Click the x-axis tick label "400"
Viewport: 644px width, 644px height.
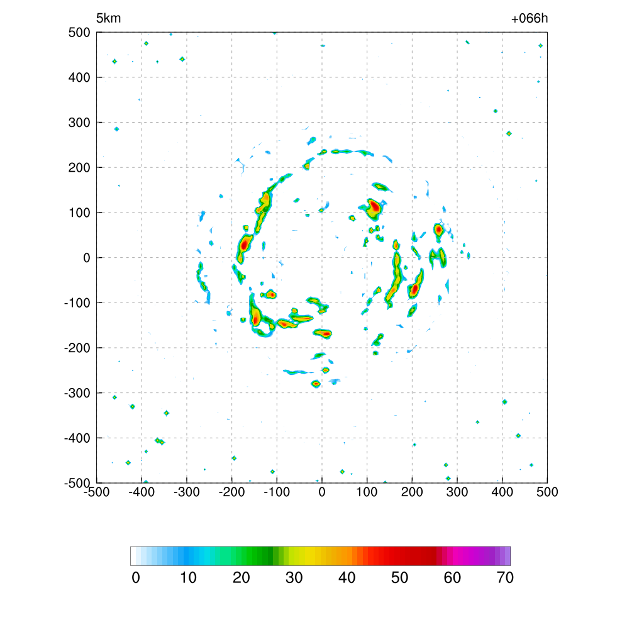[502, 492]
